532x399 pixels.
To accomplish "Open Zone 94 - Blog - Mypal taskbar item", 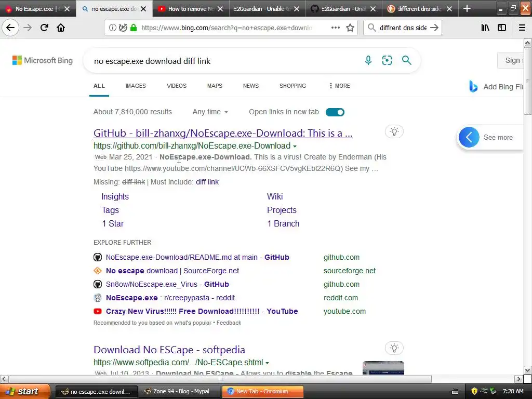I will pyautogui.click(x=180, y=392).
